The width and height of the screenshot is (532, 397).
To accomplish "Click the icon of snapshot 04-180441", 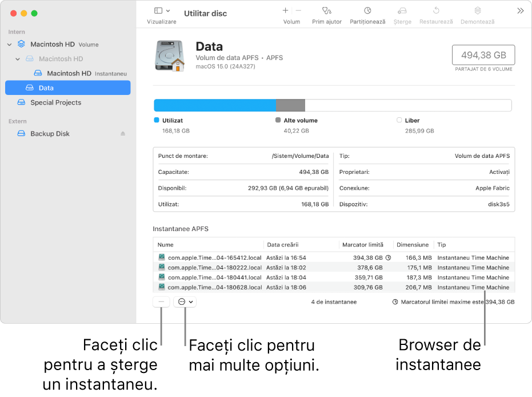I will [162, 277].
